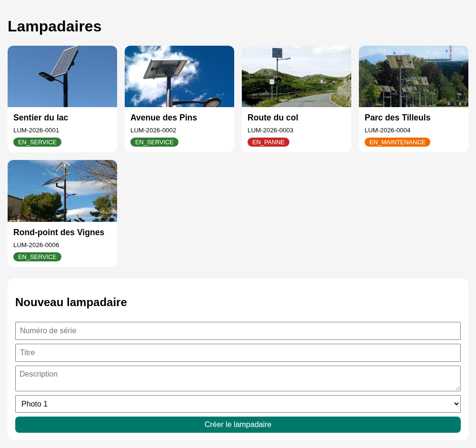The height and width of the screenshot is (448, 476).
Task: Click the Avenue des Pins title
Action: (x=164, y=118)
